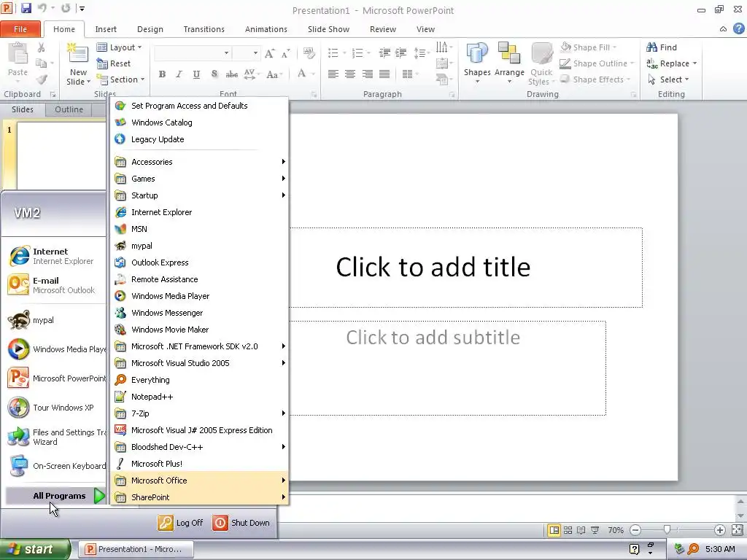Screen dimensions: 747x560
Task: Open the Everything search program
Action: [x=198, y=380]
